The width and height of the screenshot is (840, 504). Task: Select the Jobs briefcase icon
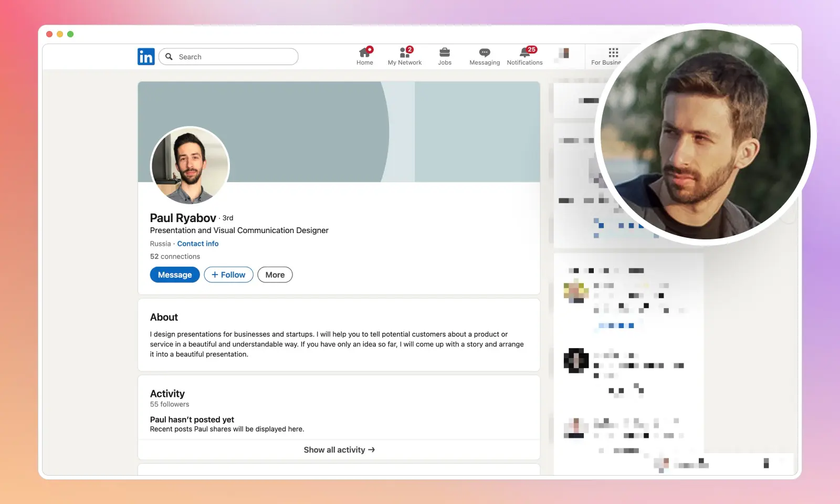[444, 52]
